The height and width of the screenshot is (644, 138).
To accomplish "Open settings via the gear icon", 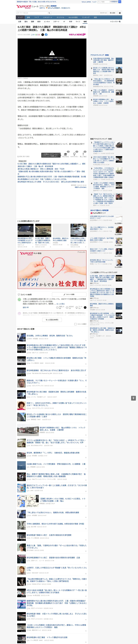I will (120, 13).
